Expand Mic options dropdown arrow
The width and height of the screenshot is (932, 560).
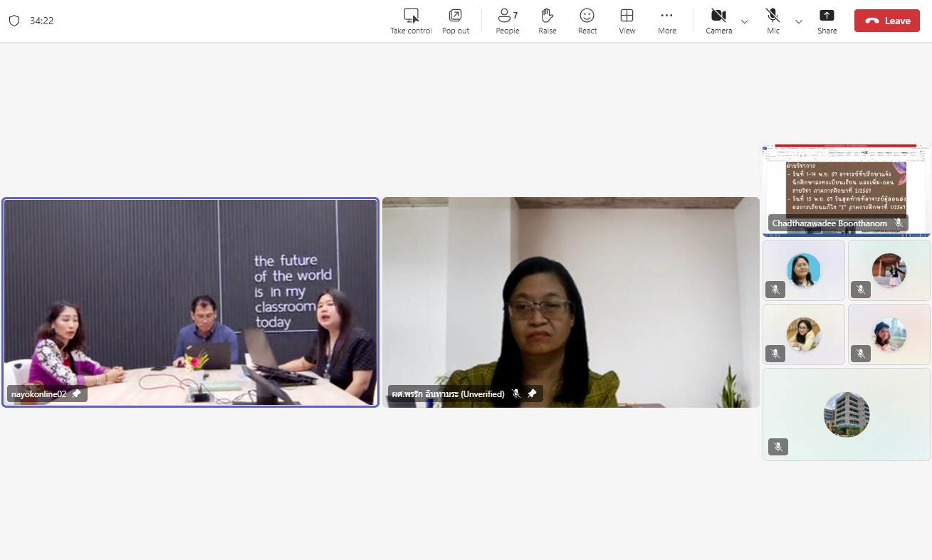[x=799, y=21]
